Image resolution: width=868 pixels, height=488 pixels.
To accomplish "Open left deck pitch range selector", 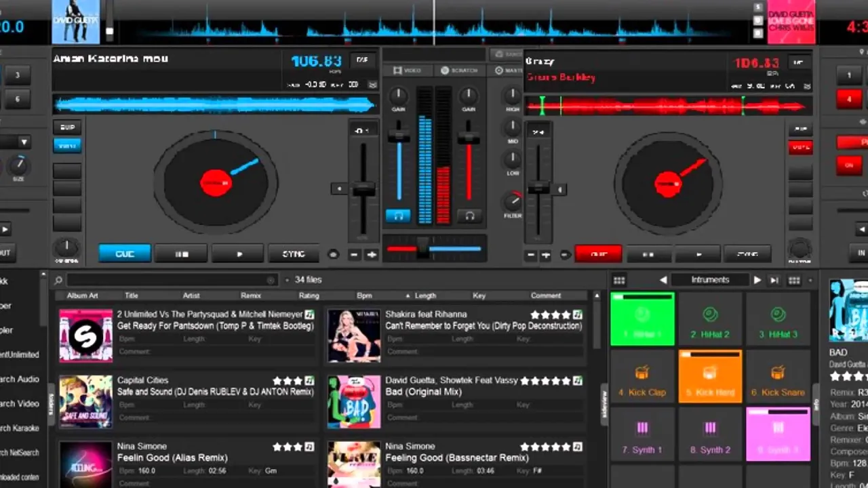I will point(362,129).
